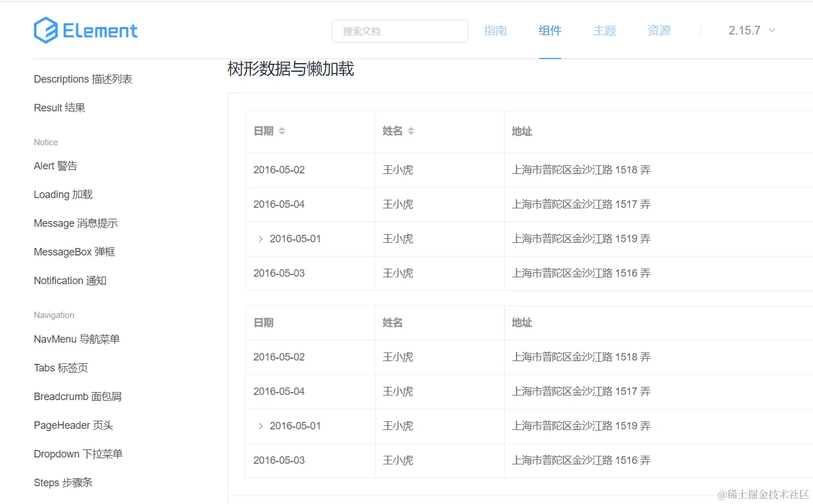Image resolution: width=813 pixels, height=504 pixels.
Task: Open Alert 警告 in the sidebar
Action: tap(56, 166)
